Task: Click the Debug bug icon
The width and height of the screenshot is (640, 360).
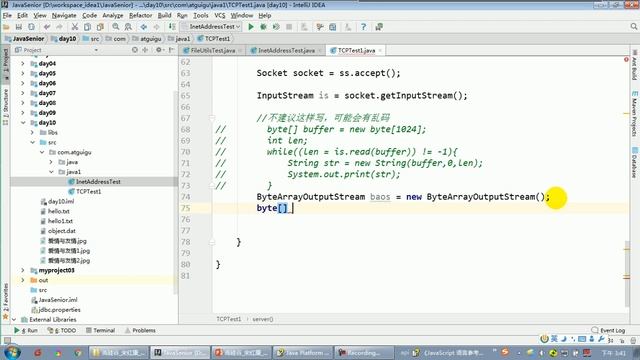Action: tap(264, 27)
